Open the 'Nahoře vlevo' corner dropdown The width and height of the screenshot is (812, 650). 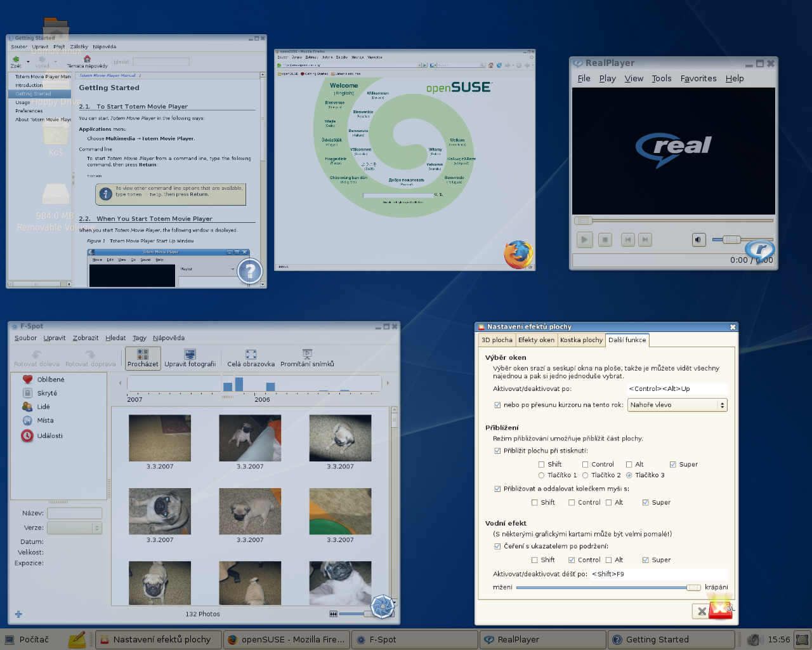click(677, 405)
